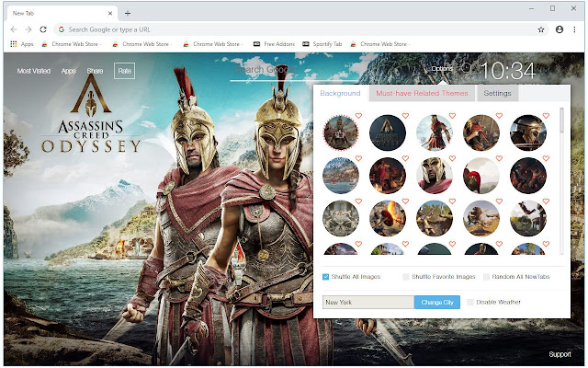This screenshot has height=368, width=588.
Task: Open the Free Addons bookmark
Action: coord(274,44)
